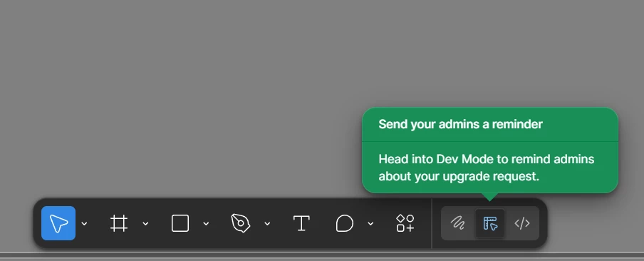Select the Pen tool
The width and height of the screenshot is (644, 261).
click(x=241, y=223)
